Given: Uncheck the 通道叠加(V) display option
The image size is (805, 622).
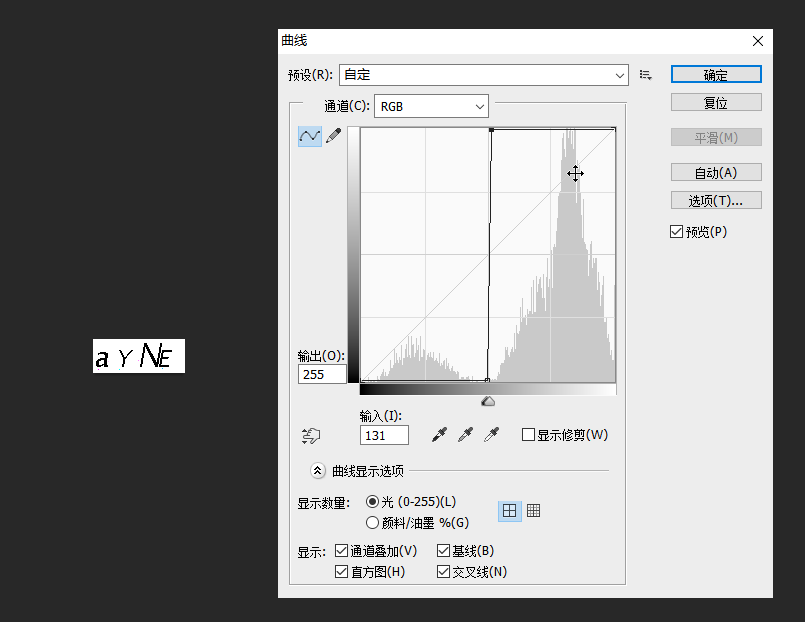Looking at the screenshot, I should 341,550.
